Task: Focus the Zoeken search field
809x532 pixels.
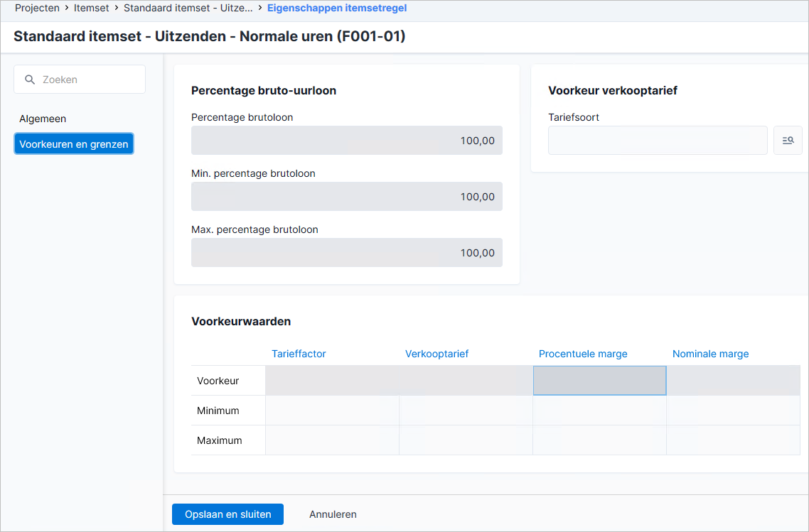Action: [x=80, y=80]
